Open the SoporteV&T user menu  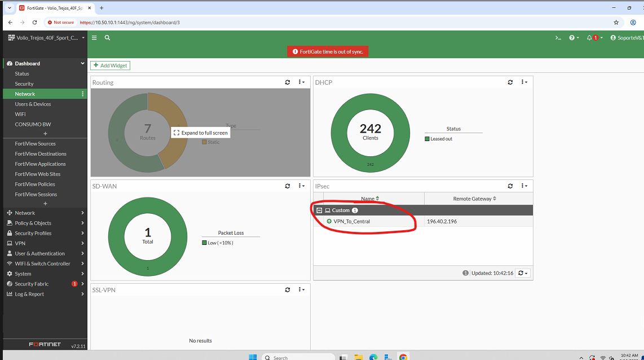627,38
